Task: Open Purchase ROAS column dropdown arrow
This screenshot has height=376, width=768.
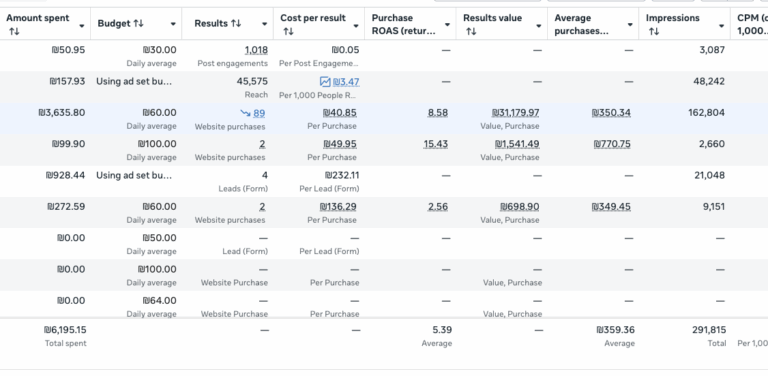Action: tap(447, 24)
